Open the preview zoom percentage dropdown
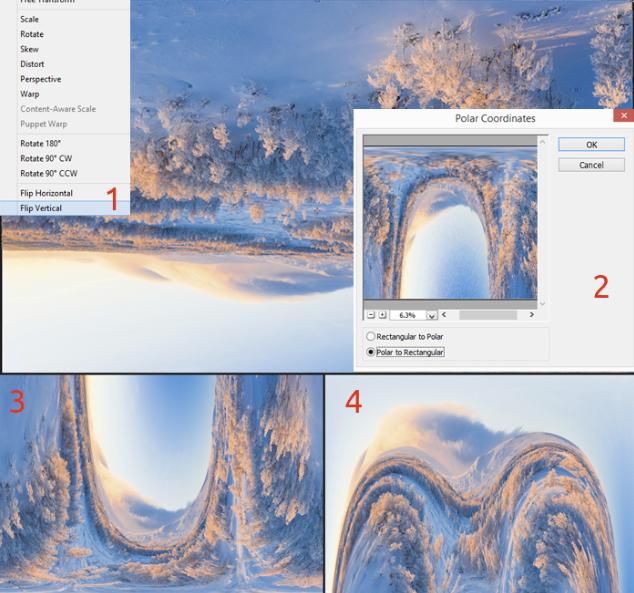 [431, 315]
